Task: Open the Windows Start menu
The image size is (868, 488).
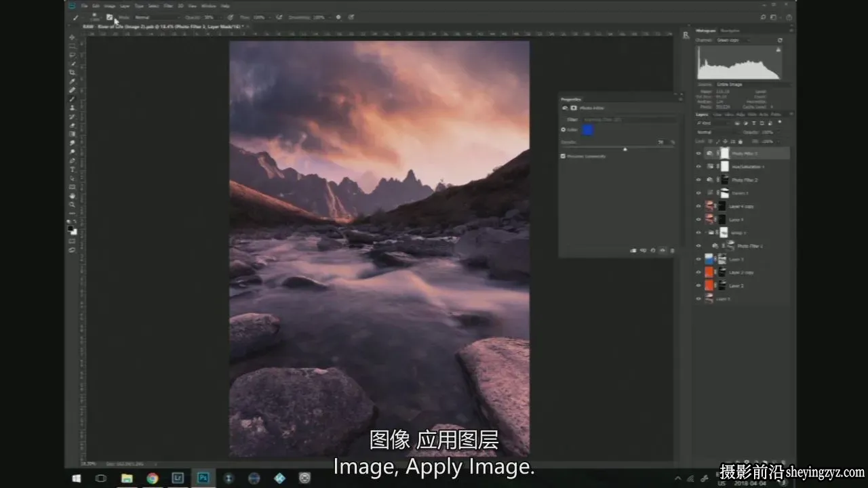Action: (x=77, y=478)
